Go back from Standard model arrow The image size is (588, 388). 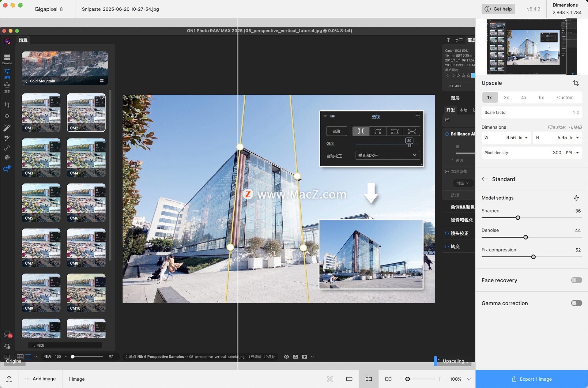[x=485, y=179]
